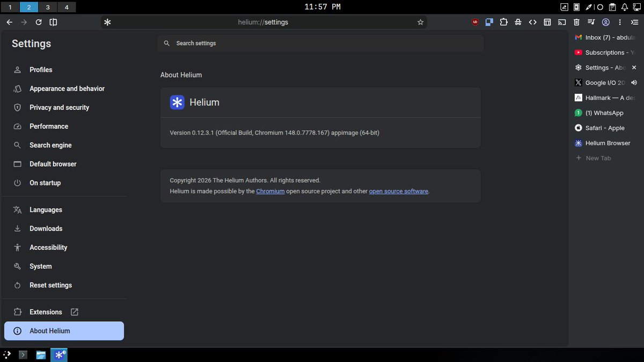
Task: Switch to workspace 1
Action: pos(10,7)
